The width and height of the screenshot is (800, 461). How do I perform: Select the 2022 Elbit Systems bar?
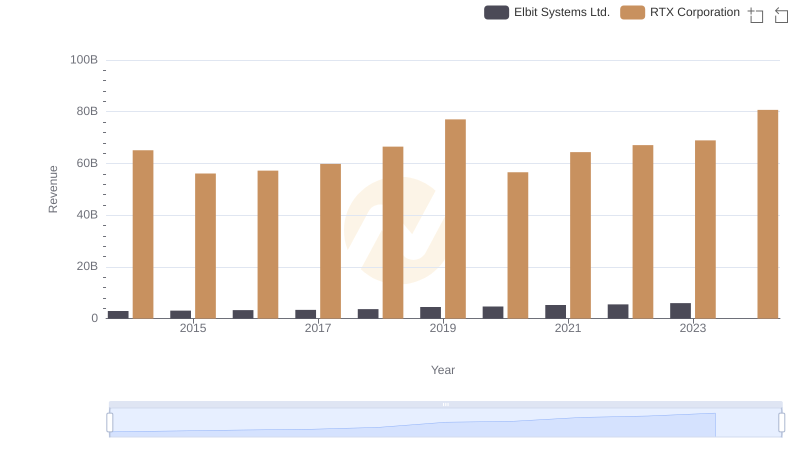click(618, 312)
